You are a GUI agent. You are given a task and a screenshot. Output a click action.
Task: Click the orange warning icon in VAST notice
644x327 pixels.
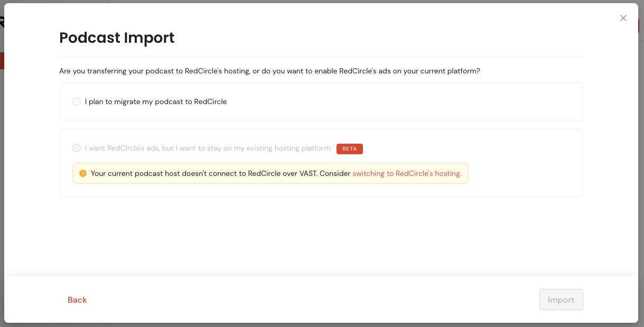(x=83, y=173)
